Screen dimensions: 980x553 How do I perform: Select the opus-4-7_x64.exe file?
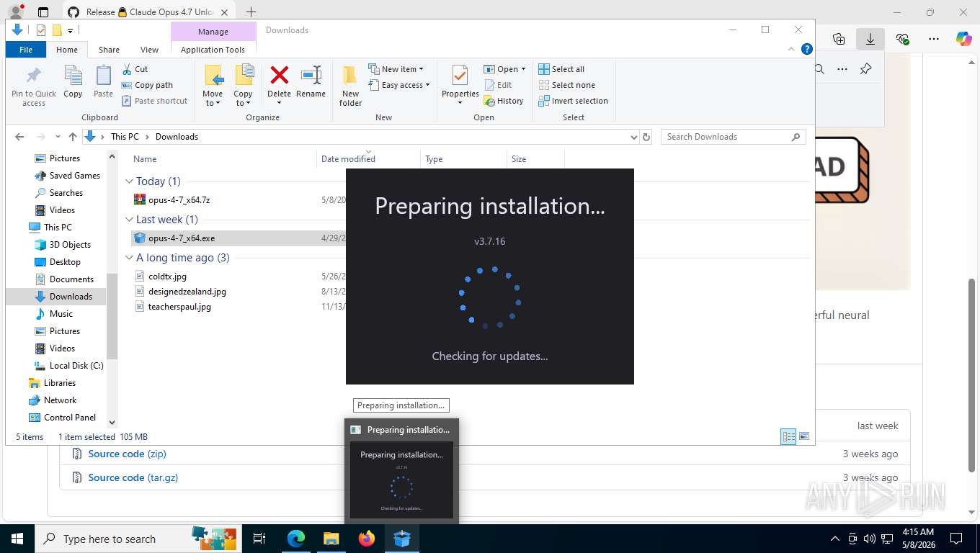(182, 238)
